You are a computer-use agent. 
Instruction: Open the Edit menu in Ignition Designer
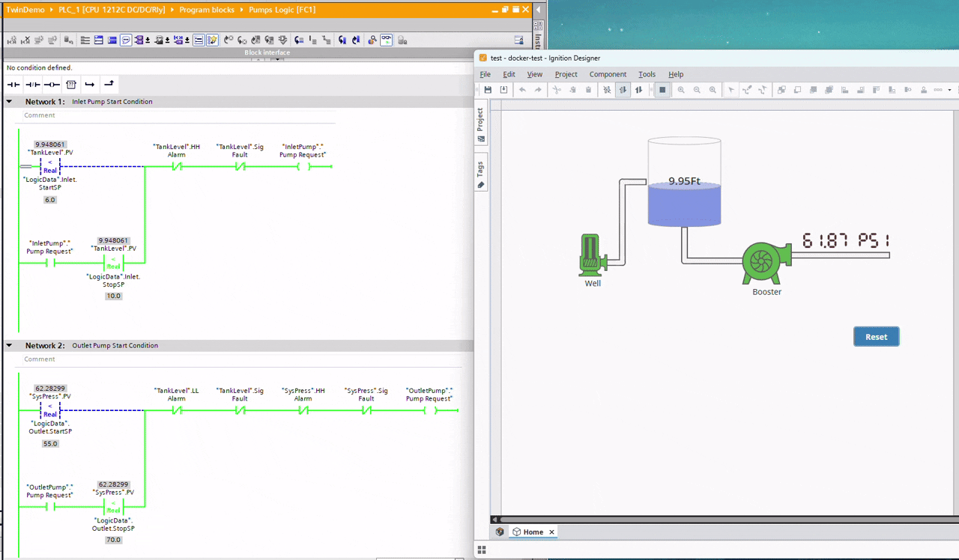tap(509, 74)
